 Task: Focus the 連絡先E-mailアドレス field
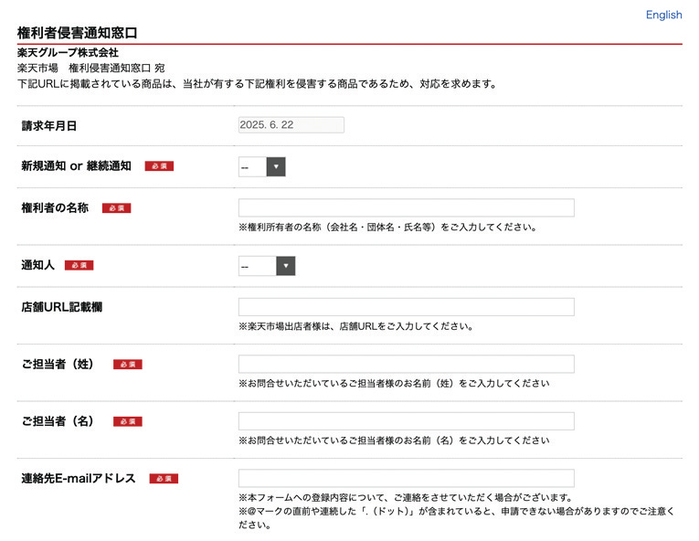tap(407, 478)
